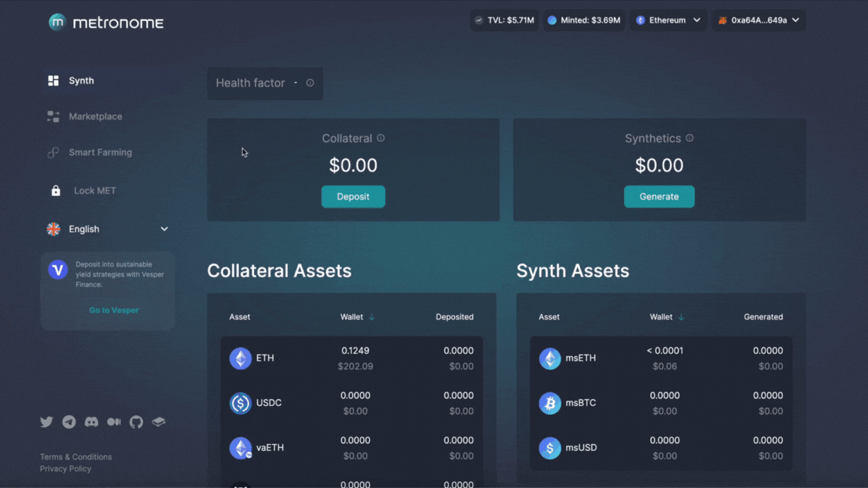Open the Twitter social link

click(x=47, y=422)
